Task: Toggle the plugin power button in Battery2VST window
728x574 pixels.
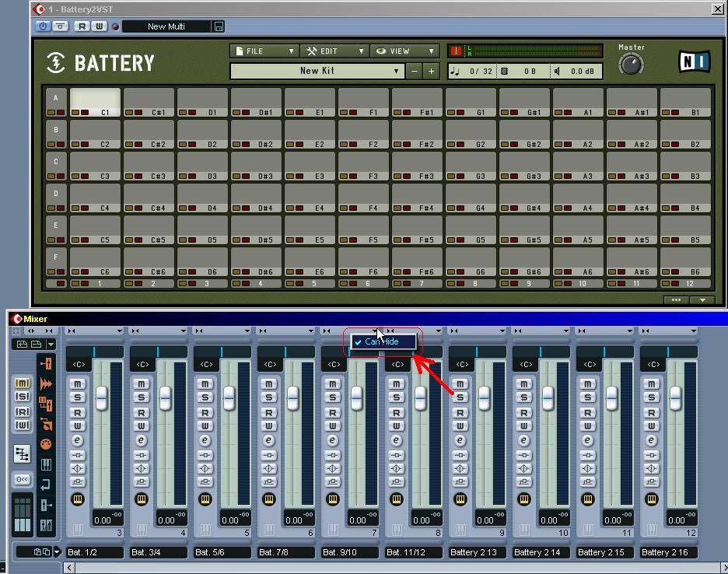Action: [x=43, y=26]
